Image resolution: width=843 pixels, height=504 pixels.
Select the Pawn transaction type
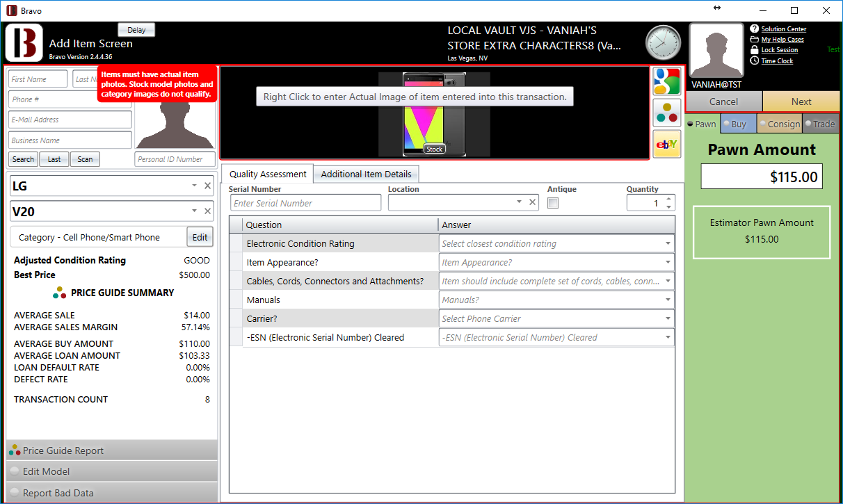pyautogui.click(x=702, y=124)
